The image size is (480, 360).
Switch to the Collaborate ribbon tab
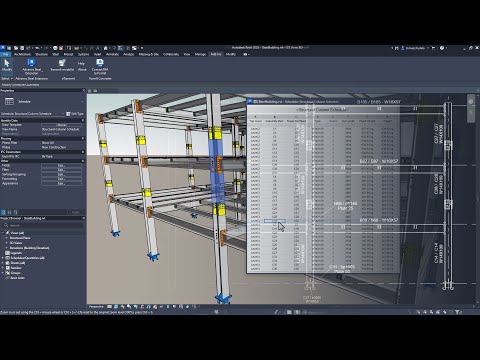[171, 54]
